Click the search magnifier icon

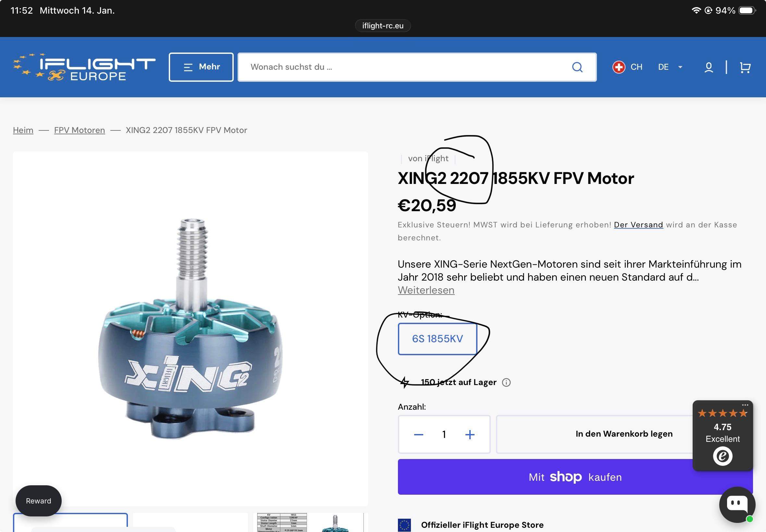[x=577, y=67]
